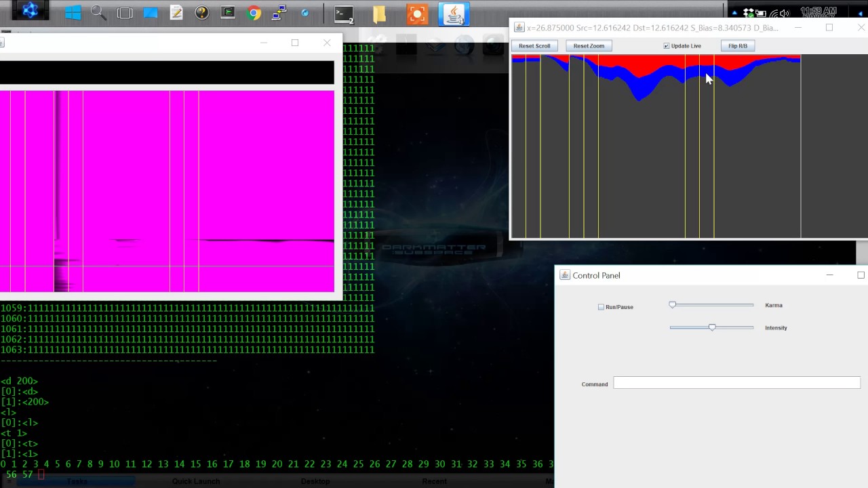Click the volume speaker tray icon
868x488 pixels.
[785, 13]
